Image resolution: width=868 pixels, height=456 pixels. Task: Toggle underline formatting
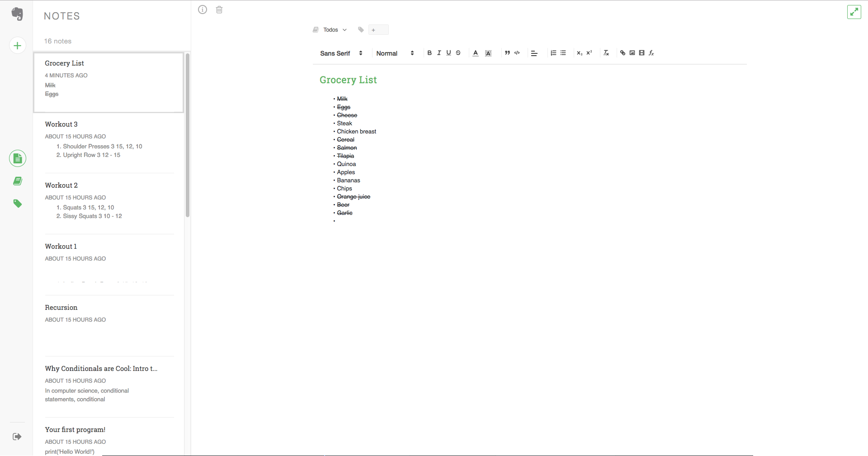coord(448,53)
